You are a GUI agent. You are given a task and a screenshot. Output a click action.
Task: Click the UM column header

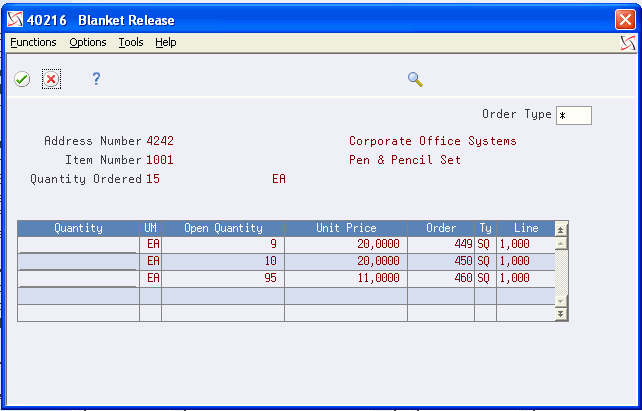pos(150,228)
